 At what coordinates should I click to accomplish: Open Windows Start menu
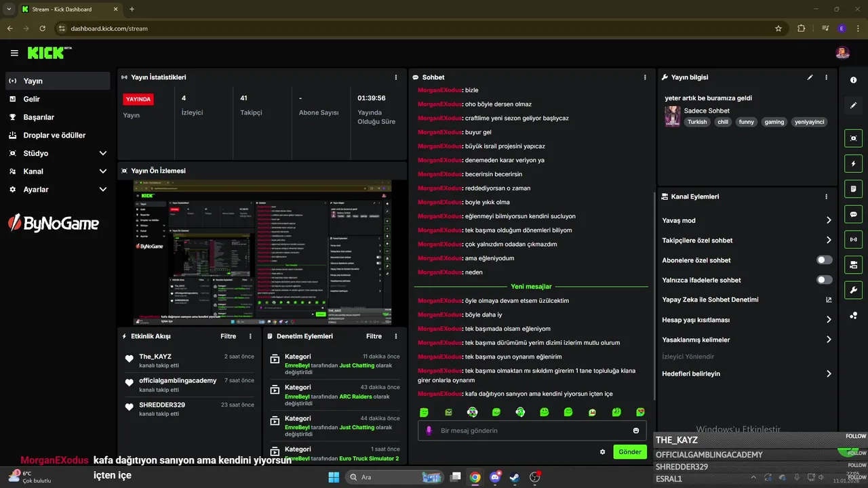point(333,477)
